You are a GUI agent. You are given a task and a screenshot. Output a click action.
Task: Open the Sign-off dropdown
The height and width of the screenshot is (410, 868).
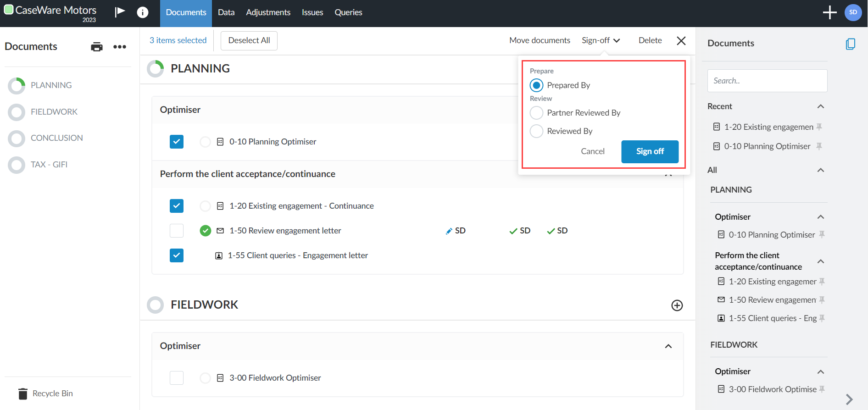point(601,40)
